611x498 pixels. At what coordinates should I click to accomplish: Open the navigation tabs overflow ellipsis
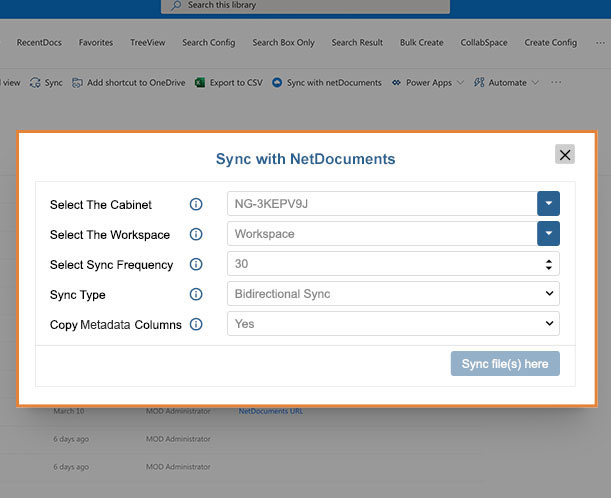click(x=600, y=43)
